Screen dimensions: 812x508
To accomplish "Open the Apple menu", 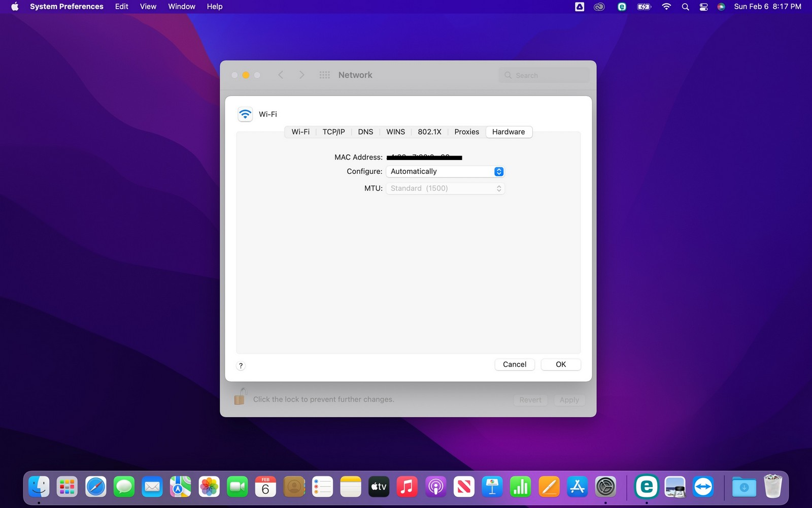I will click(15, 7).
